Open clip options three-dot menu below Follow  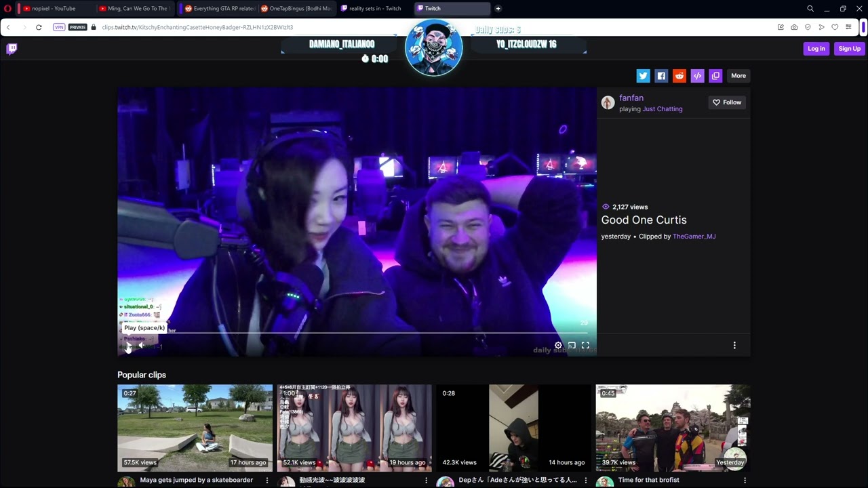734,346
